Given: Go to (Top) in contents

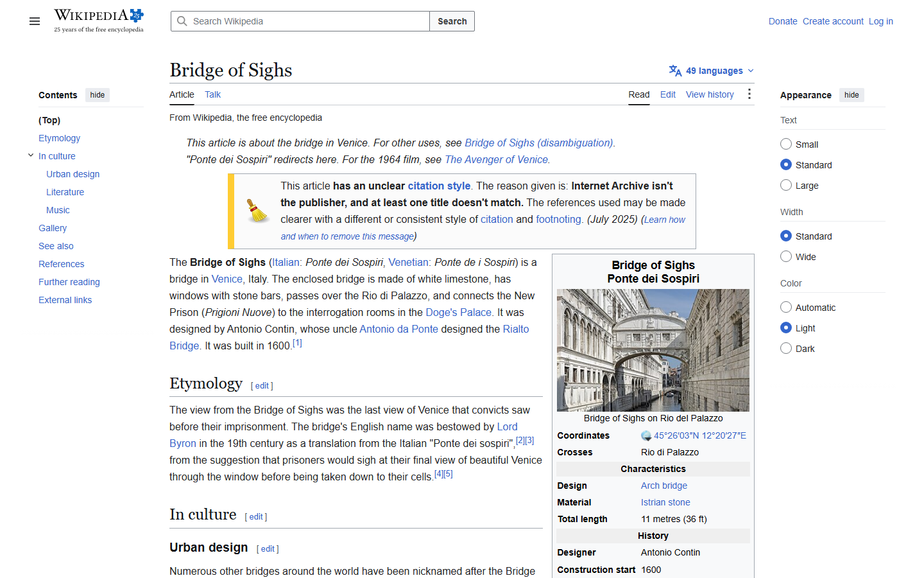Looking at the screenshot, I should click(x=49, y=120).
